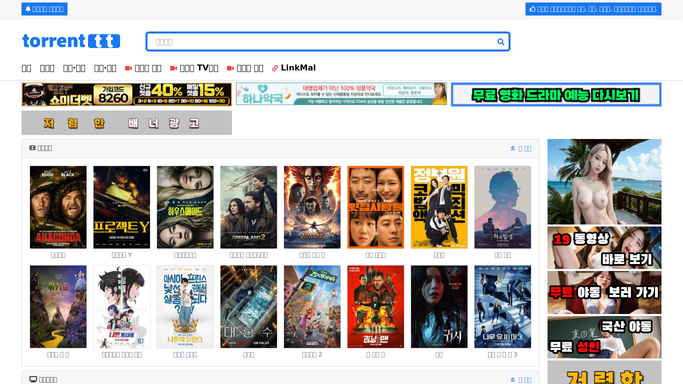Click the film icon in movie section header
The height and width of the screenshot is (384, 683).
click(32, 148)
